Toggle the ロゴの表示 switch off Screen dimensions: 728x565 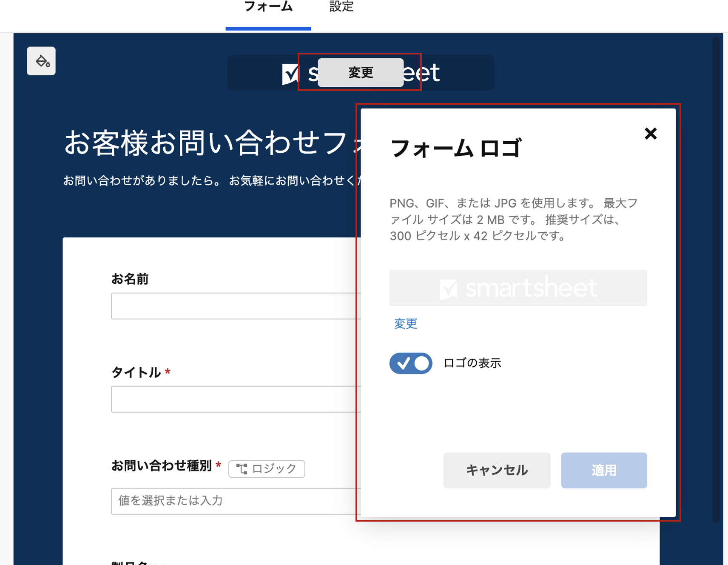411,363
